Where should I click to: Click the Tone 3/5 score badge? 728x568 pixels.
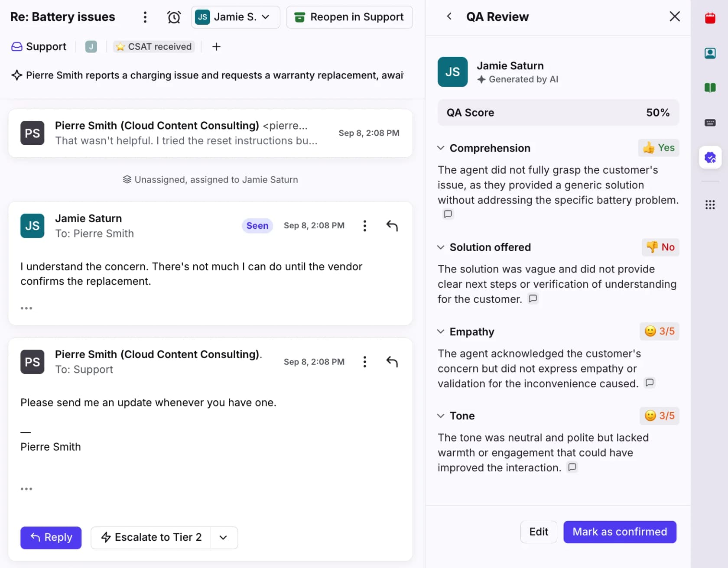click(x=660, y=415)
